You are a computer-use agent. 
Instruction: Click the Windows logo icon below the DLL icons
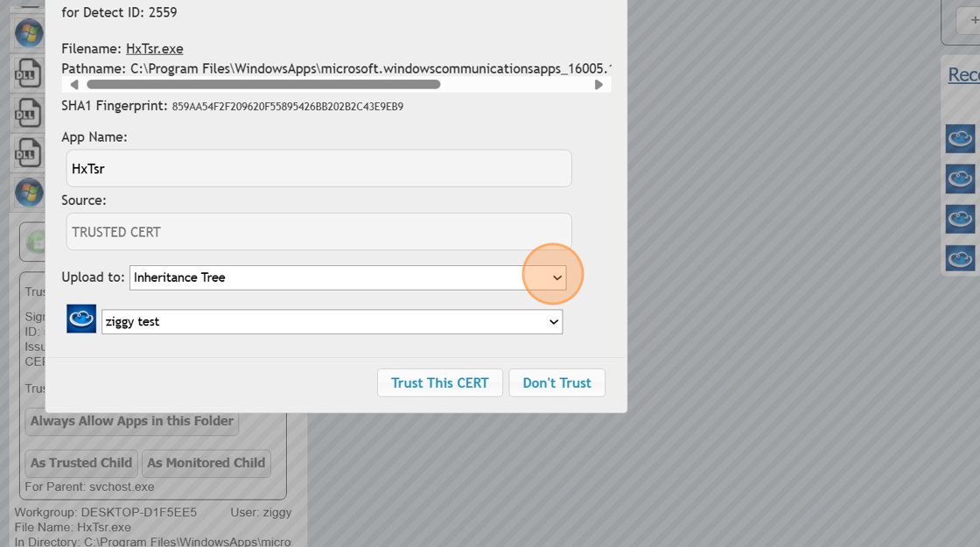click(x=28, y=192)
